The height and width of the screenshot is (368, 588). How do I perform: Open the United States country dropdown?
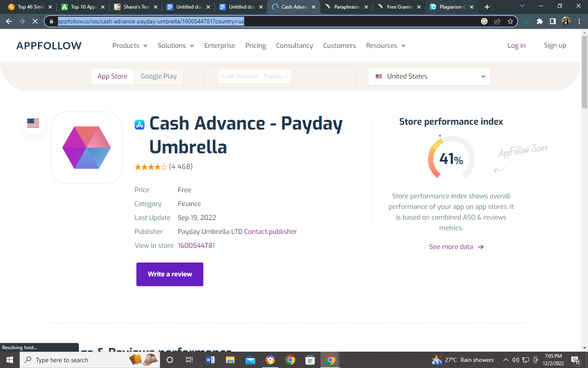(x=429, y=76)
